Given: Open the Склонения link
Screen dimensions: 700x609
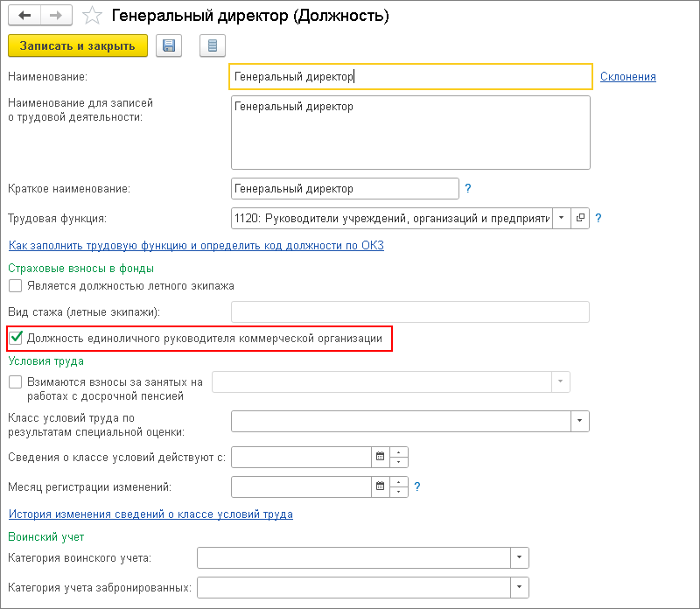Looking at the screenshot, I should click(x=627, y=77).
